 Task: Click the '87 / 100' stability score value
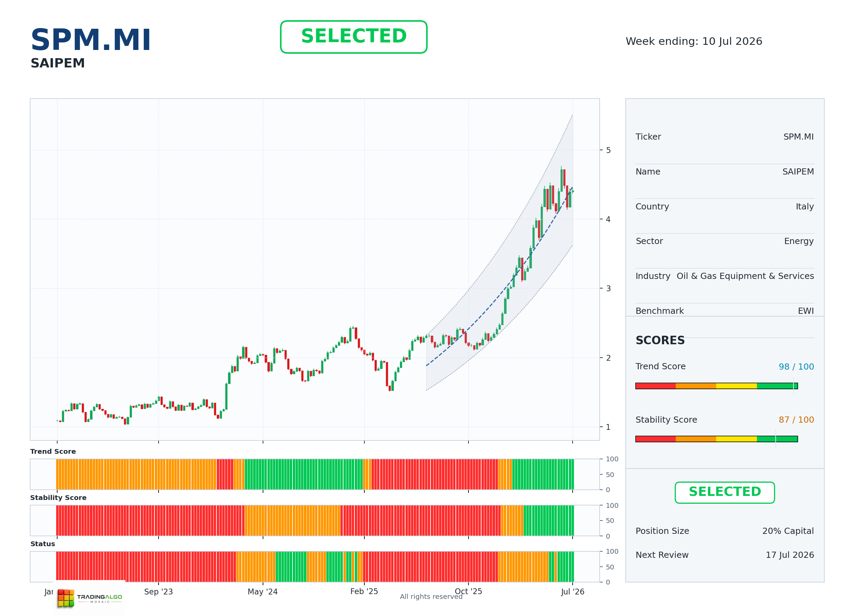pos(796,420)
